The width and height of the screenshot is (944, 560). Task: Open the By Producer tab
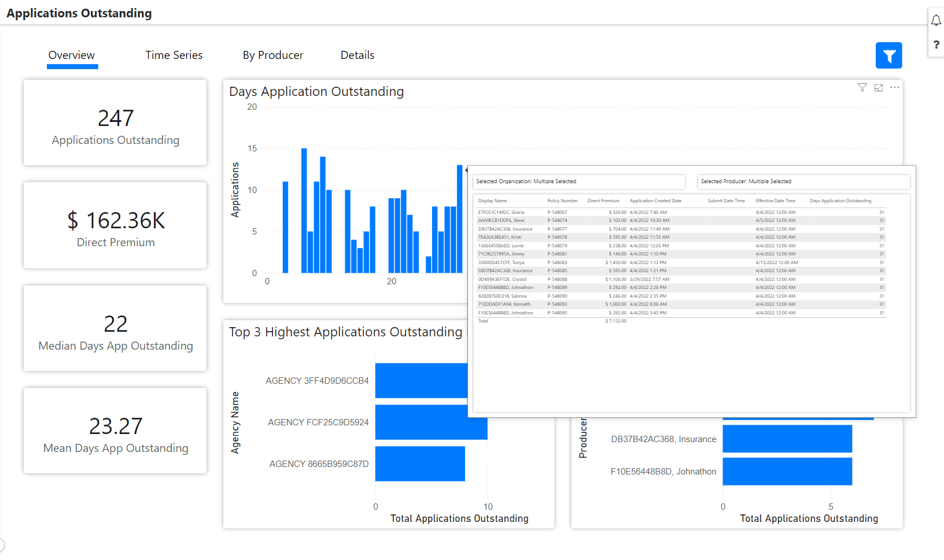(272, 55)
